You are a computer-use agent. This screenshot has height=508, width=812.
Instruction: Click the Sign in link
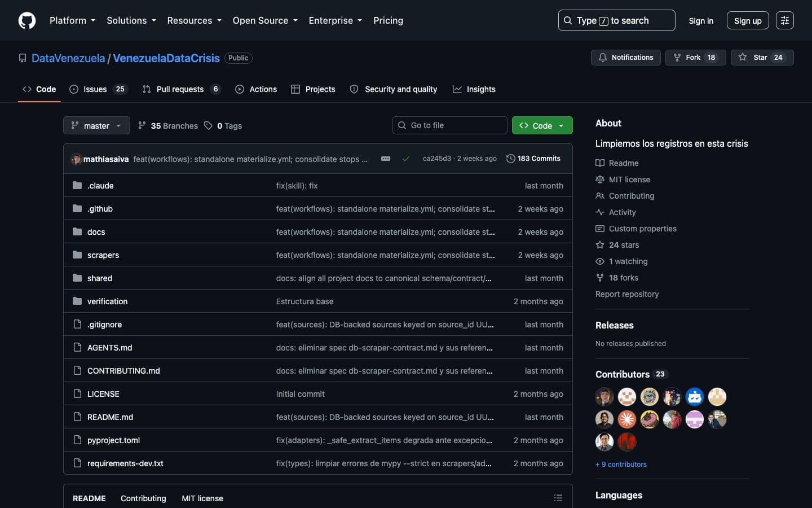point(701,20)
